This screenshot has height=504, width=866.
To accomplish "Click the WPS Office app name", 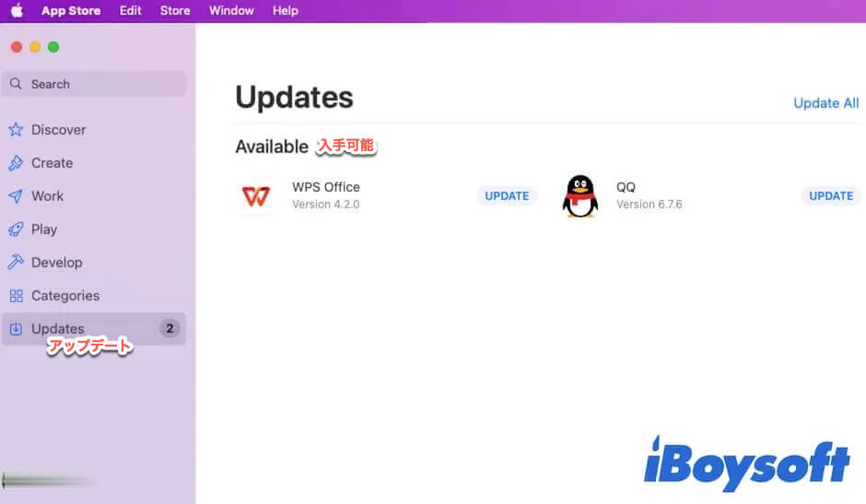I will [x=326, y=187].
